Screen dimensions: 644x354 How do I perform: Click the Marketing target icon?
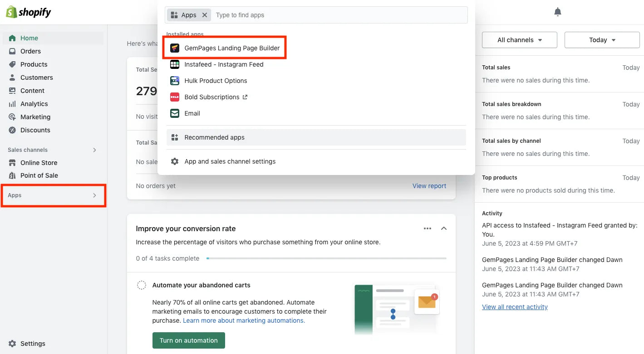(12, 117)
